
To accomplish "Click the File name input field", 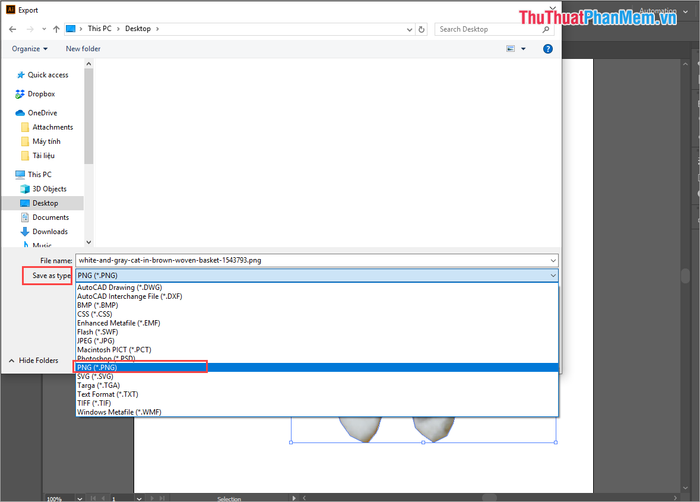I will click(x=312, y=260).
